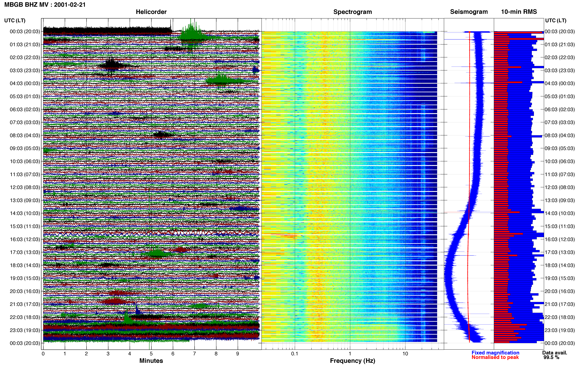Click the '99.5 %' data availability value
Image resolution: width=588 pixels, height=368 pixels.
(x=551, y=357)
